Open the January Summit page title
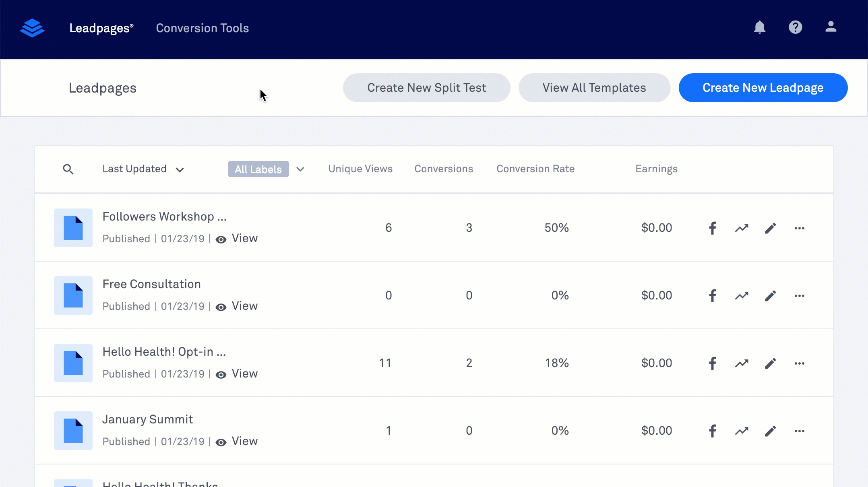868x487 pixels. [x=147, y=419]
